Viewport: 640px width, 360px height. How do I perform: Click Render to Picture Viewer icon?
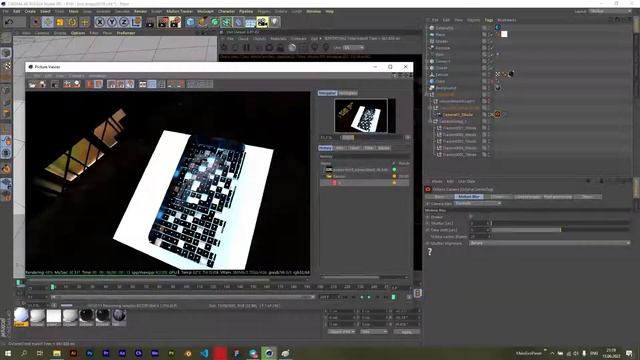coord(162,22)
